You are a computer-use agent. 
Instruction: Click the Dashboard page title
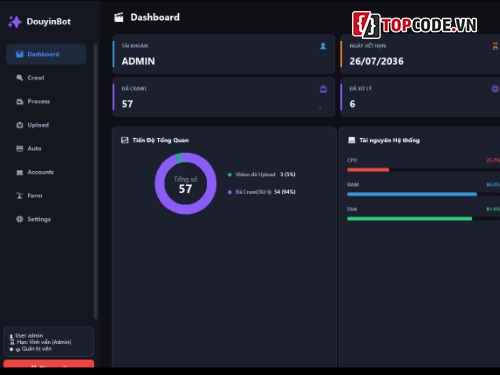tap(155, 17)
